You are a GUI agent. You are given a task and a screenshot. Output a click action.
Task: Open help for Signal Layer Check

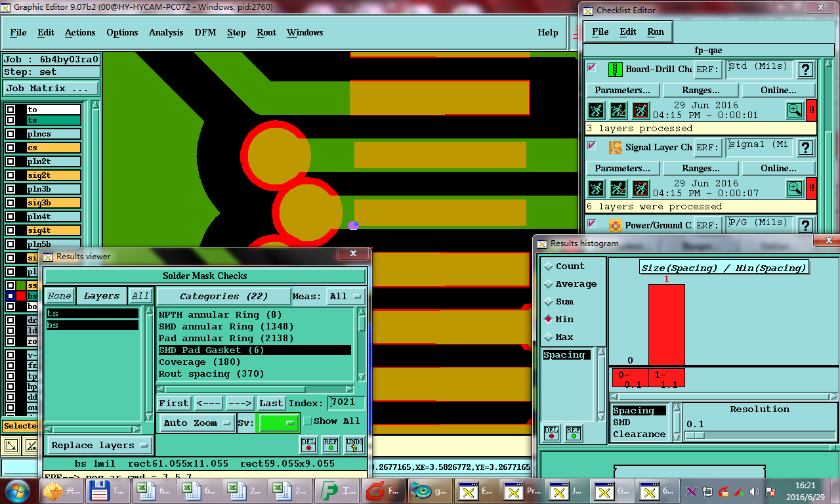[805, 147]
